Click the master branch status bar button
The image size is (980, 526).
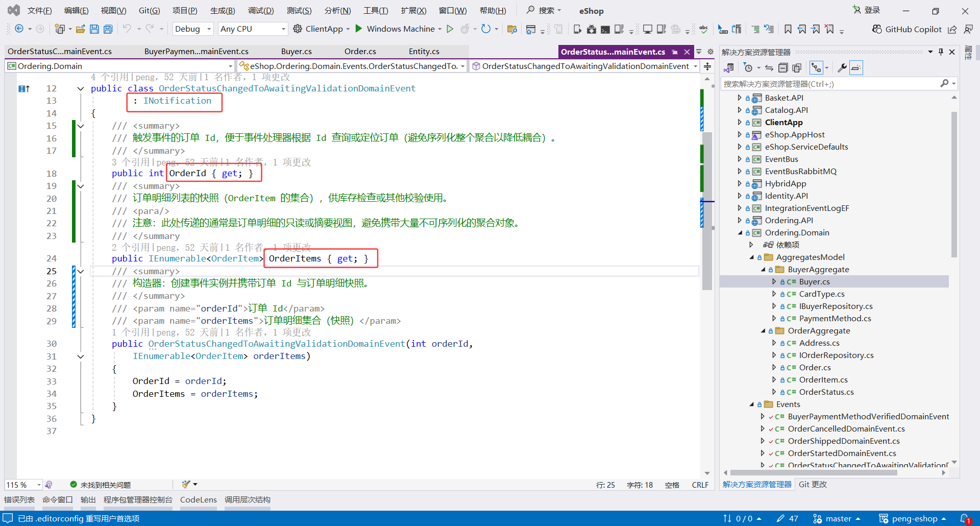[837, 518]
